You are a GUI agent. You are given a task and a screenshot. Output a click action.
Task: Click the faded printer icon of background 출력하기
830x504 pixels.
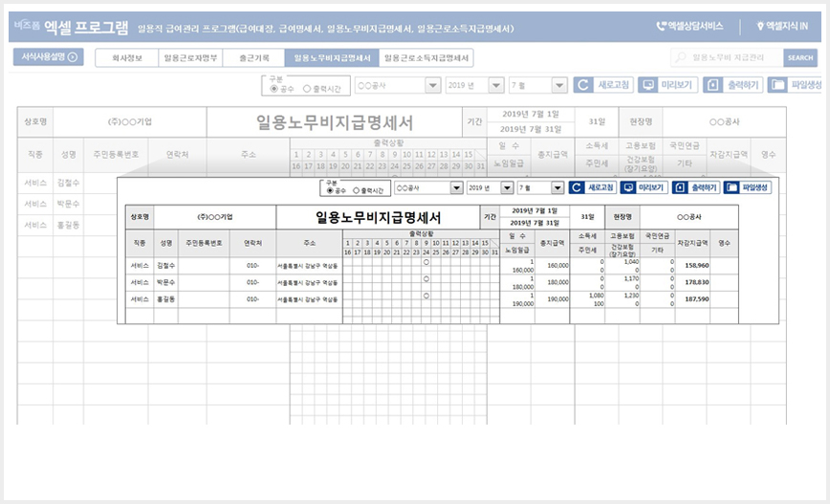(712, 85)
